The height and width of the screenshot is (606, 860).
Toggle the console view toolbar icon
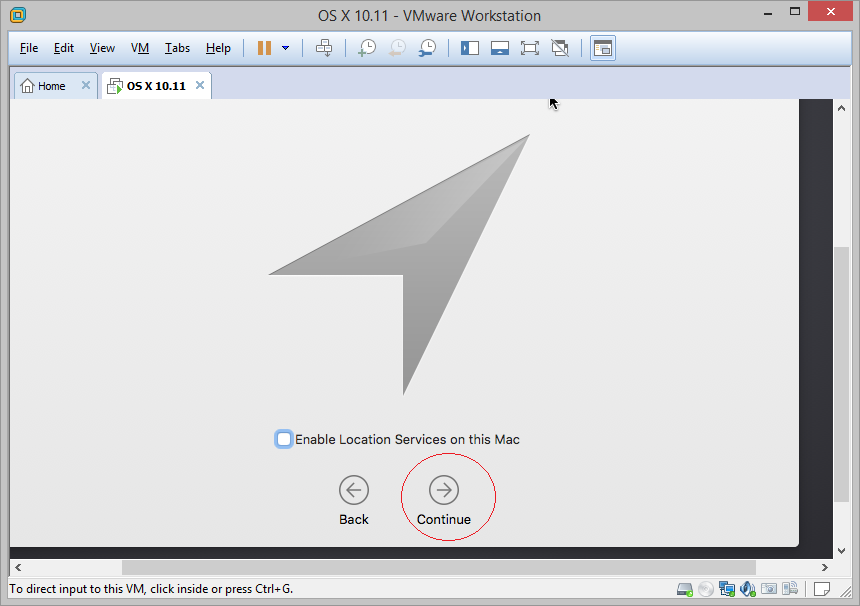pos(603,48)
